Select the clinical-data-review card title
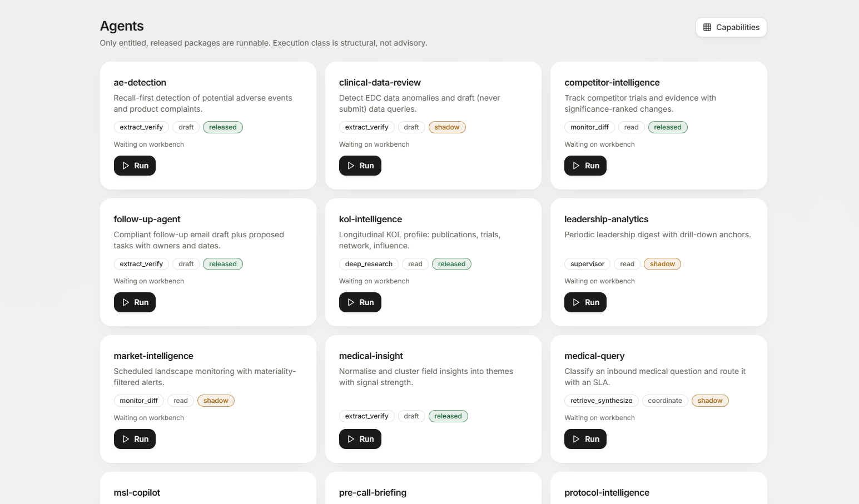This screenshot has width=859, height=504. point(380,82)
